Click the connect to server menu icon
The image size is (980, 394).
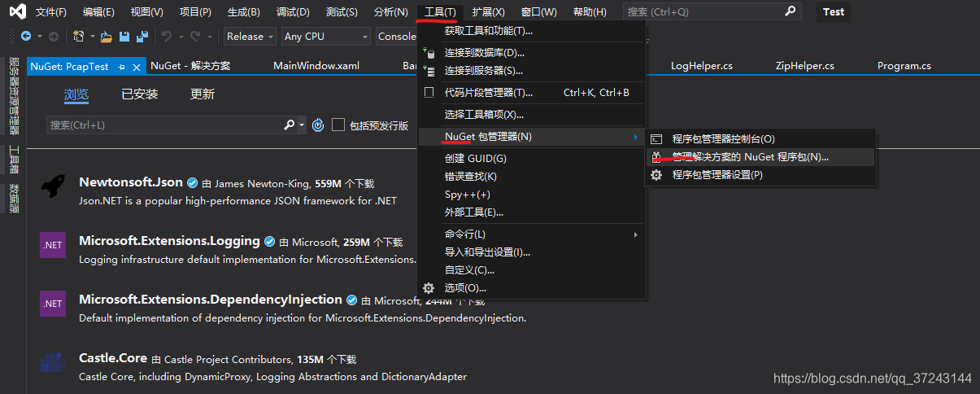[x=429, y=72]
